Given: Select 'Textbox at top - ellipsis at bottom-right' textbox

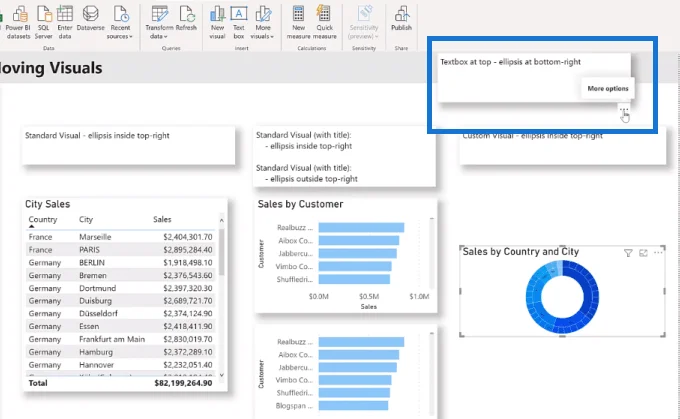Looking at the screenshot, I should (x=533, y=78).
